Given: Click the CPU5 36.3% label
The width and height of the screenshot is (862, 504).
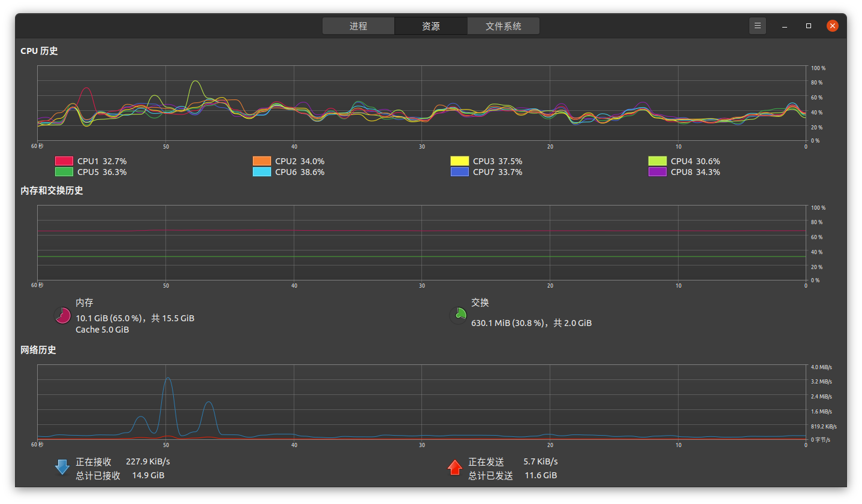Looking at the screenshot, I should tap(102, 172).
